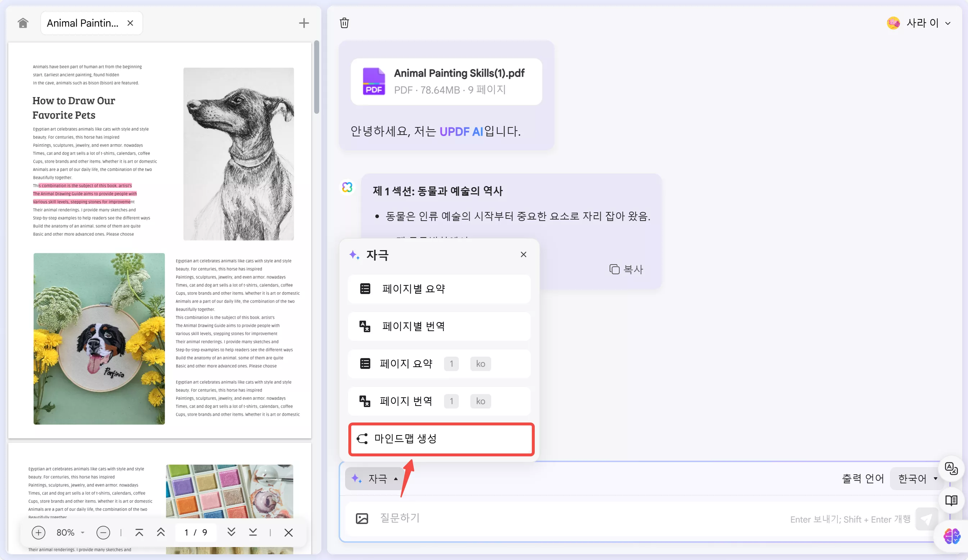Delete chat history with trash icon
968x560 pixels.
(x=344, y=23)
